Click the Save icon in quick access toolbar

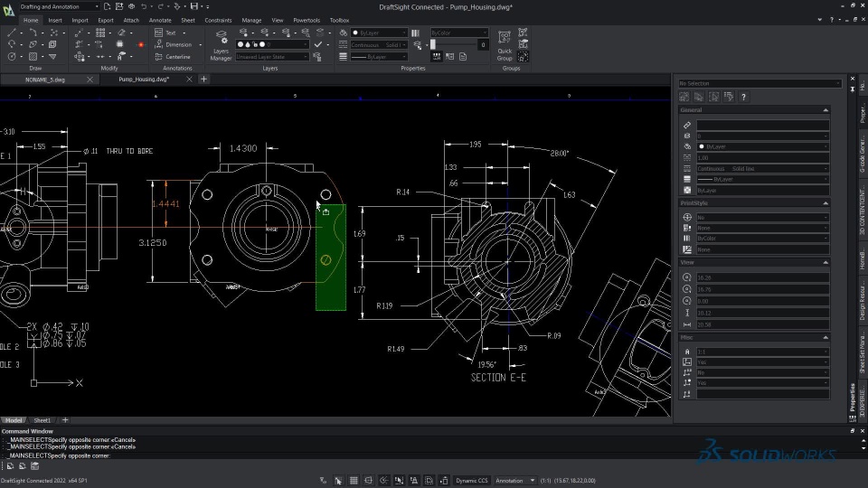(194, 6)
